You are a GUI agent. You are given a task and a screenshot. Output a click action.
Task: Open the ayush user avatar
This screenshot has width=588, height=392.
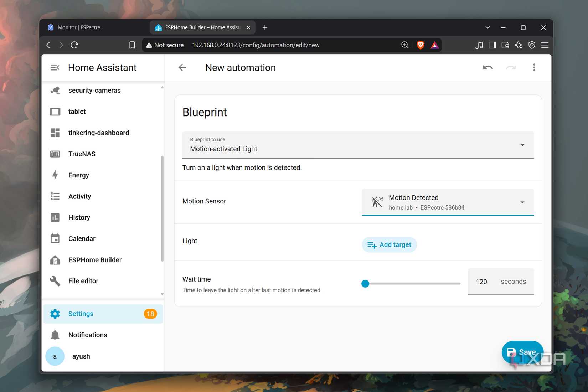click(55, 356)
